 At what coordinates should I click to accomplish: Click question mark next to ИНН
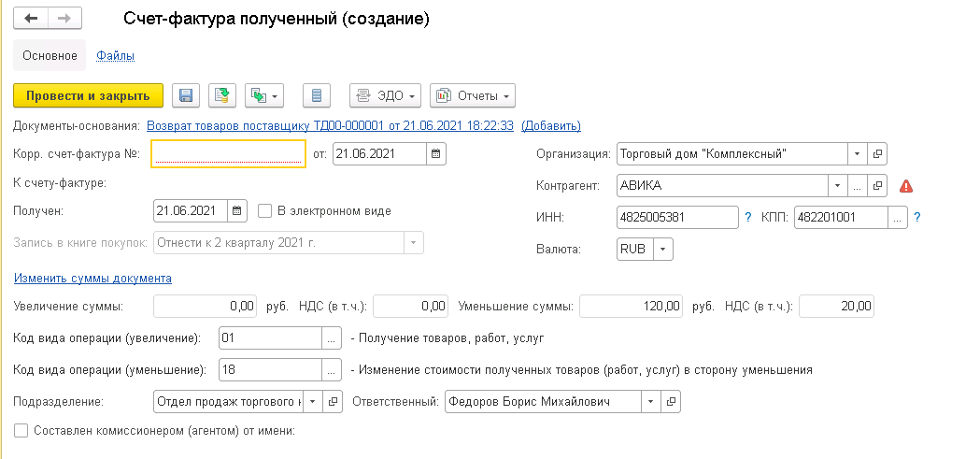(748, 218)
